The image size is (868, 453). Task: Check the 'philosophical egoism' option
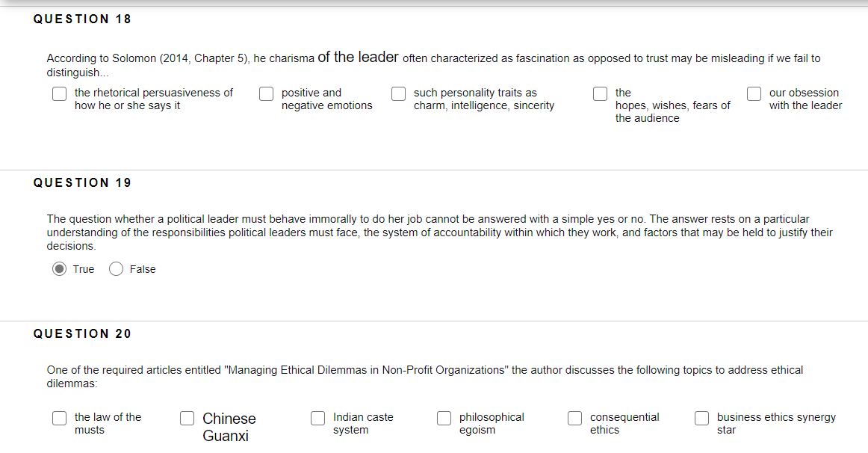pos(444,418)
